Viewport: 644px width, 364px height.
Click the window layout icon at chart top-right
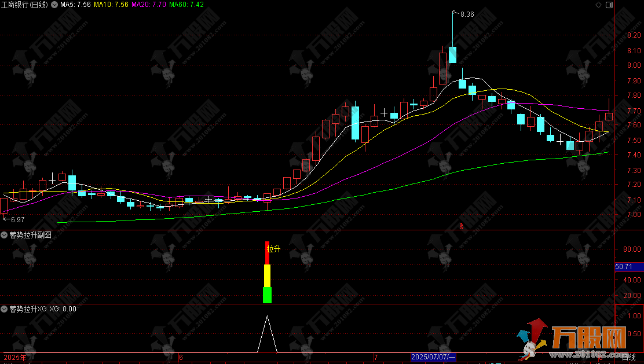[x=609, y=5]
